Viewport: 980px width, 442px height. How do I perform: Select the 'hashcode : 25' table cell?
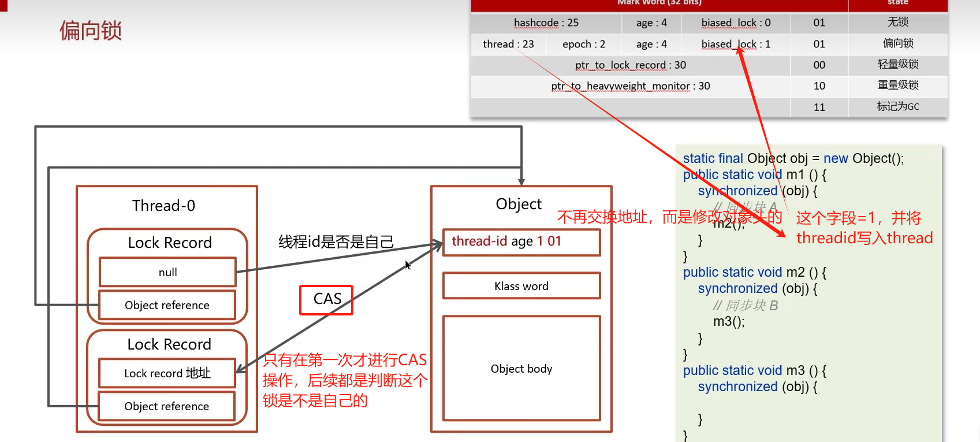coord(546,23)
